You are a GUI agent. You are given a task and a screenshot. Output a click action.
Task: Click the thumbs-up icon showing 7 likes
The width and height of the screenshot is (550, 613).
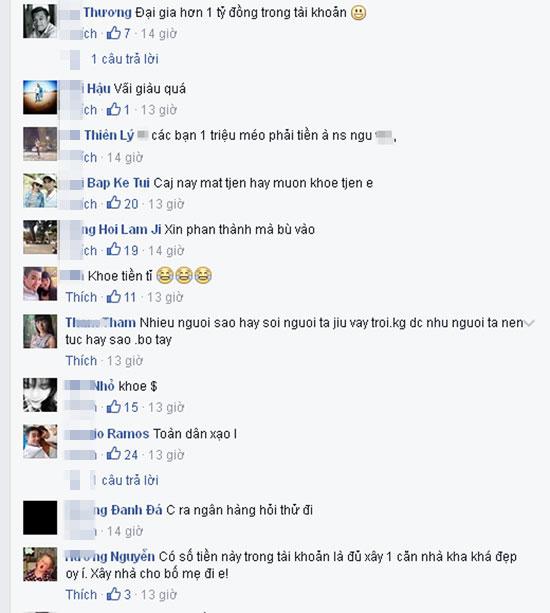pyautogui.click(x=114, y=33)
